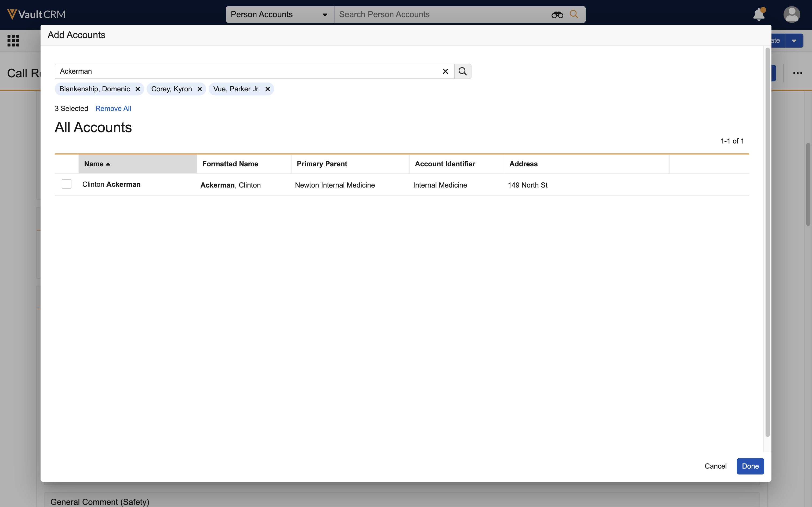
Task: Check the Clinton Ackerman row checkbox
Action: point(66,184)
